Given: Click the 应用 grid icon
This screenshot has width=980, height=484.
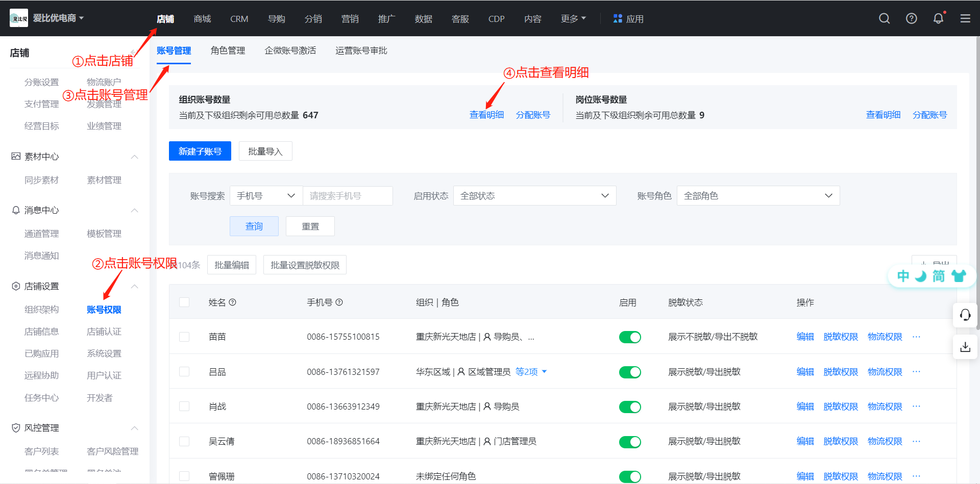Looking at the screenshot, I should pos(618,18).
